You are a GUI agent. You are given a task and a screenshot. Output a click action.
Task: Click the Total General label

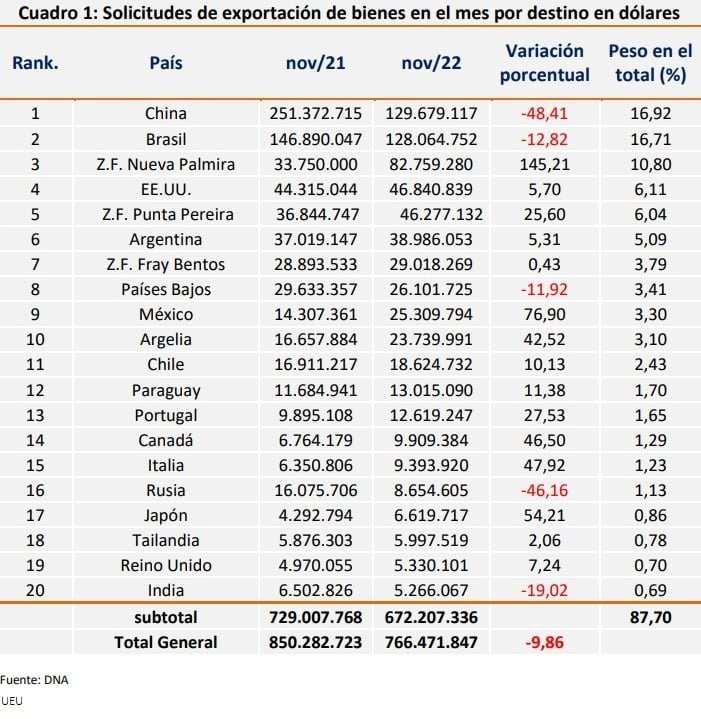tap(166, 642)
